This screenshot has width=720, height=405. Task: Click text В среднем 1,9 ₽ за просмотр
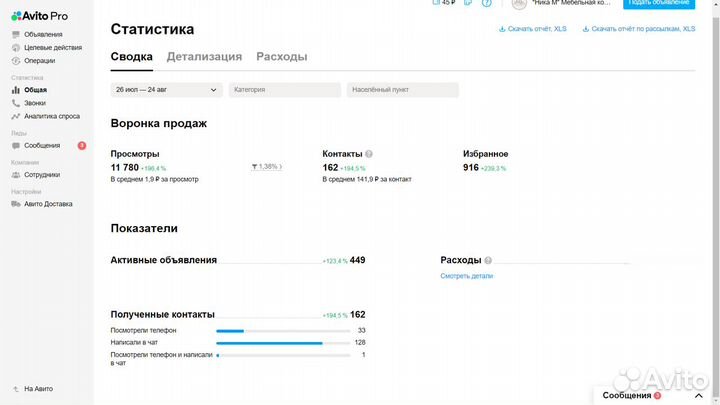click(154, 180)
